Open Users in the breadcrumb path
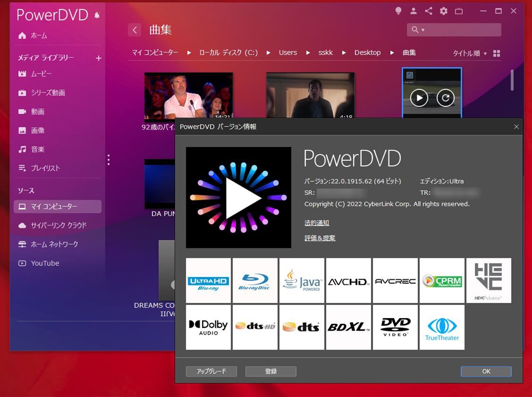532x397 pixels. [x=288, y=52]
